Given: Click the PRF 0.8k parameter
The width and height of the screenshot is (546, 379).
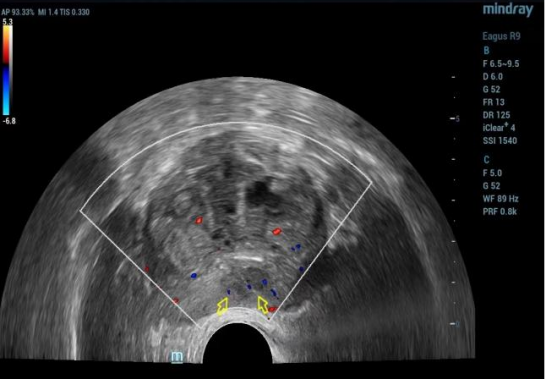Looking at the screenshot, I should 500,211.
